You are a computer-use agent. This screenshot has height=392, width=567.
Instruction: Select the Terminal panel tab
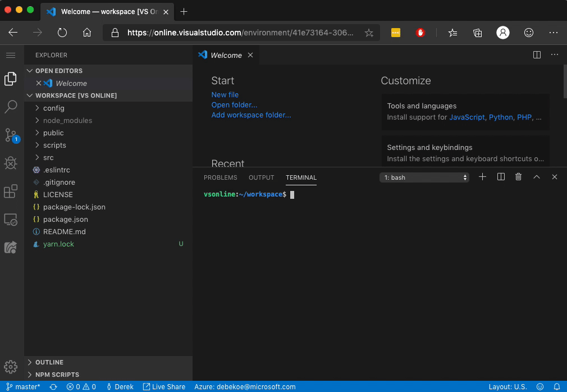click(x=301, y=177)
